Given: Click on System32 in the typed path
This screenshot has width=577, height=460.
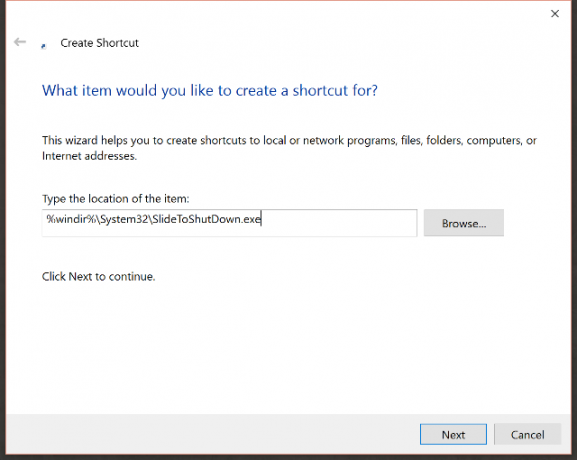Looking at the screenshot, I should pos(124,219).
